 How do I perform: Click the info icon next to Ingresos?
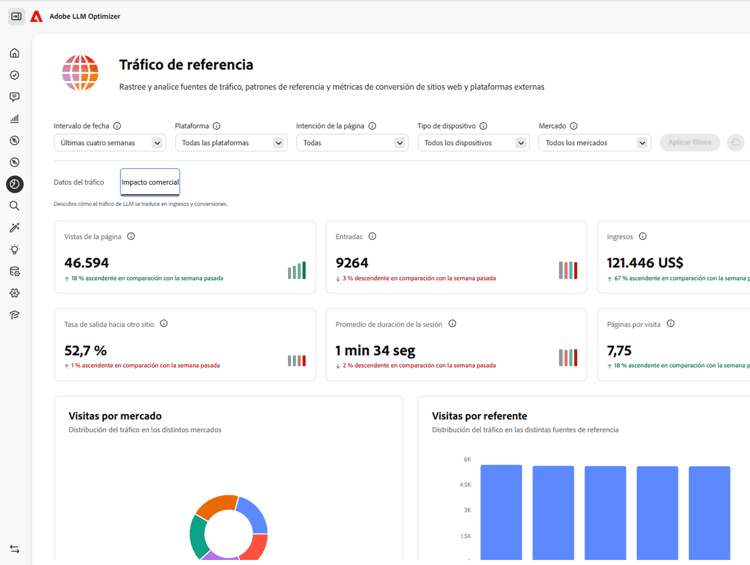(643, 236)
